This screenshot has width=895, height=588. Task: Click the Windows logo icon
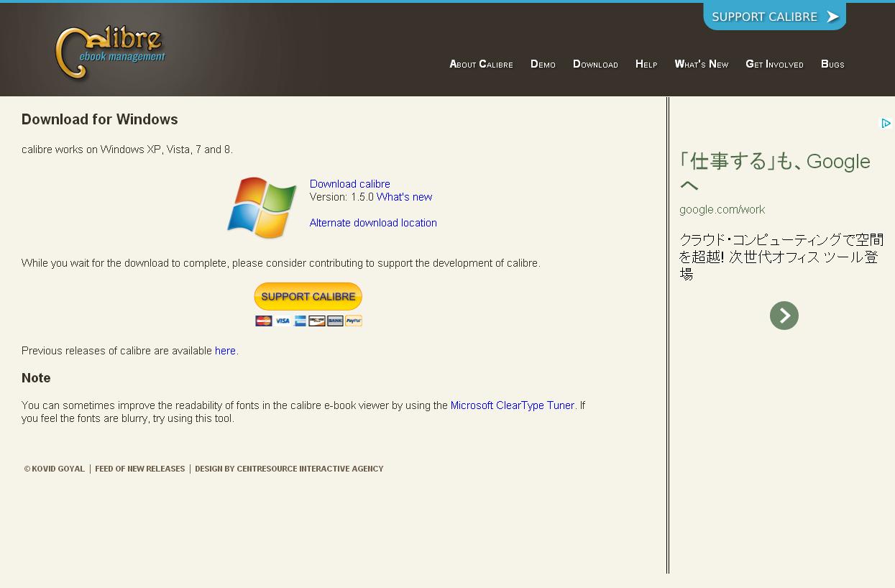click(x=262, y=208)
